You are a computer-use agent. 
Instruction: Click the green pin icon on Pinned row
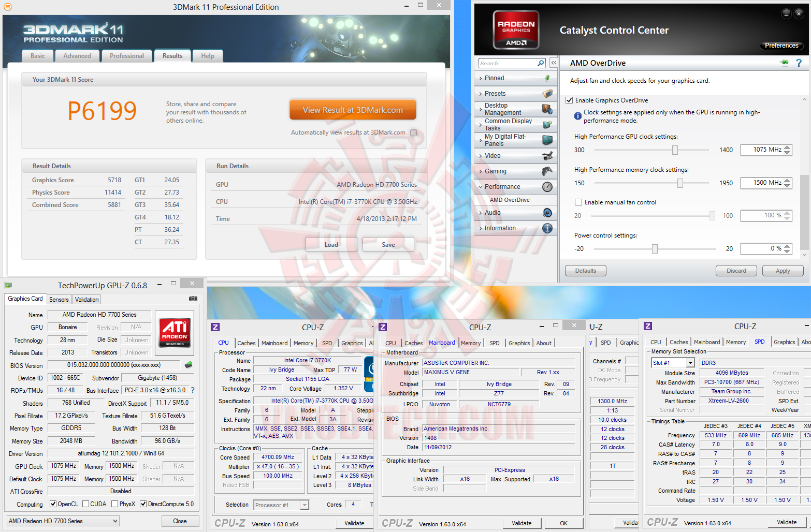[x=547, y=78]
